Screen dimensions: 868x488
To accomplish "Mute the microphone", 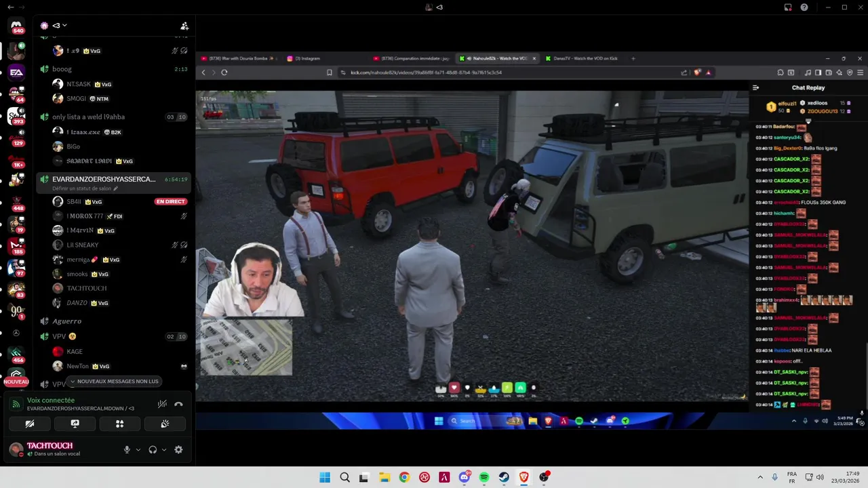I will [x=127, y=449].
